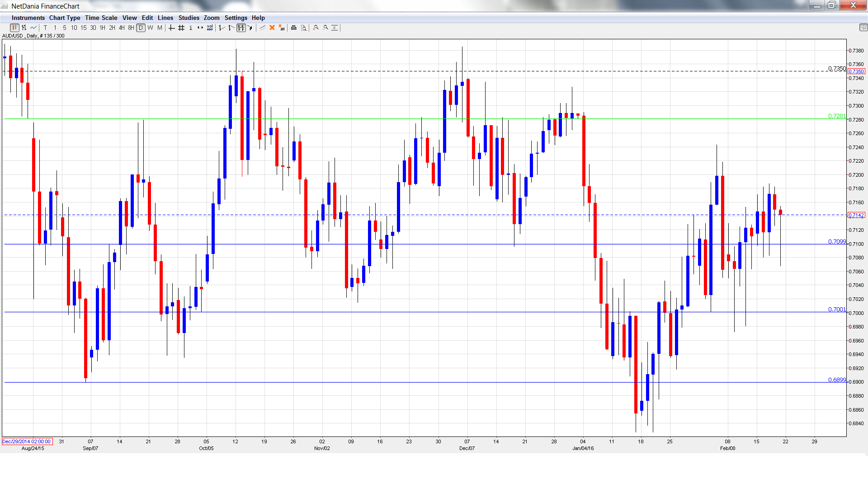Click the zoom in magnifier icon

(316, 28)
